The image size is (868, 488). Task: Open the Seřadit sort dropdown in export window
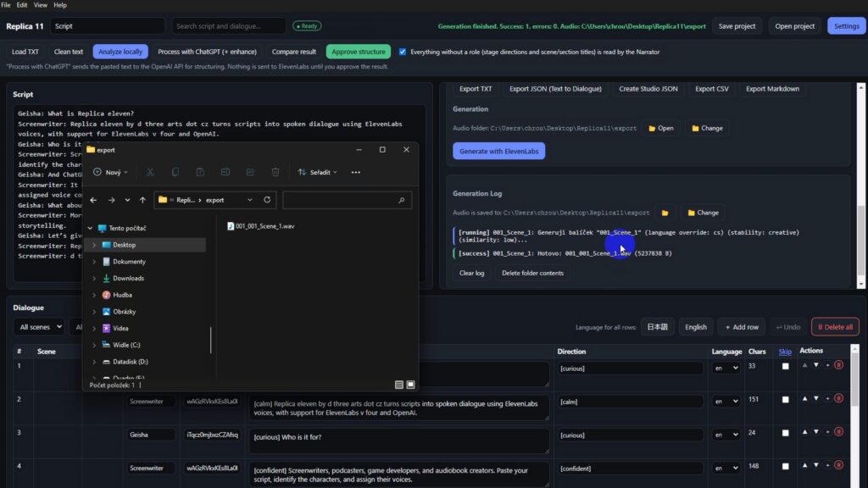(317, 172)
